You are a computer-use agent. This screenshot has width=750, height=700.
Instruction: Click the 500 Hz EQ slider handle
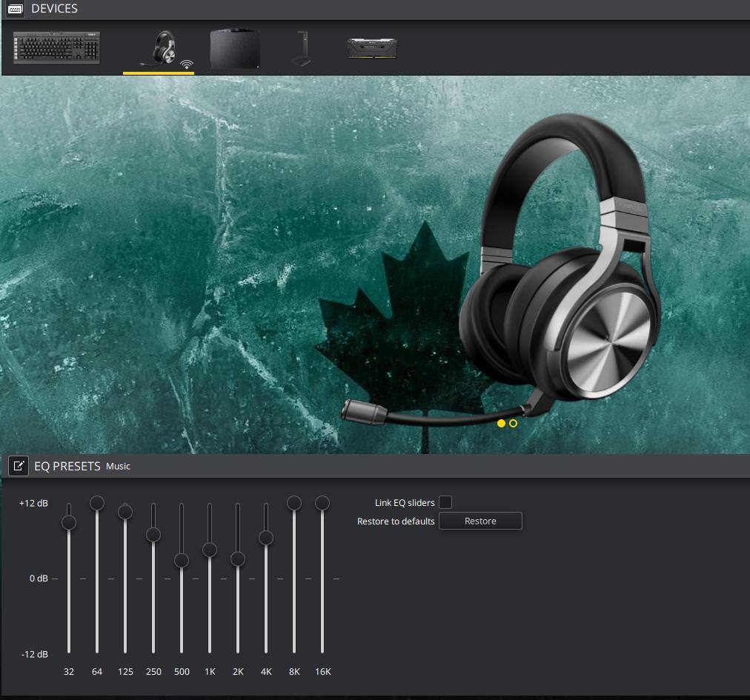point(182,560)
